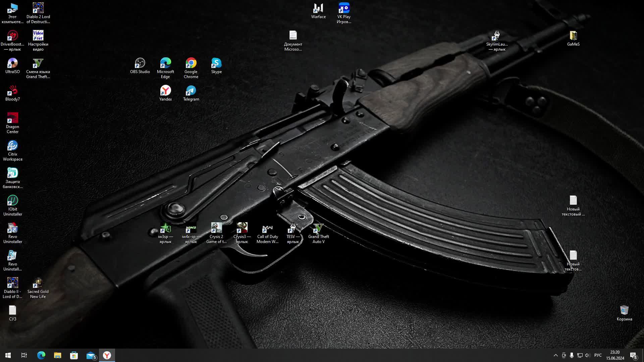The image size is (644, 362).
Task: Open the clock showing 23:20
Action: coord(615,355)
